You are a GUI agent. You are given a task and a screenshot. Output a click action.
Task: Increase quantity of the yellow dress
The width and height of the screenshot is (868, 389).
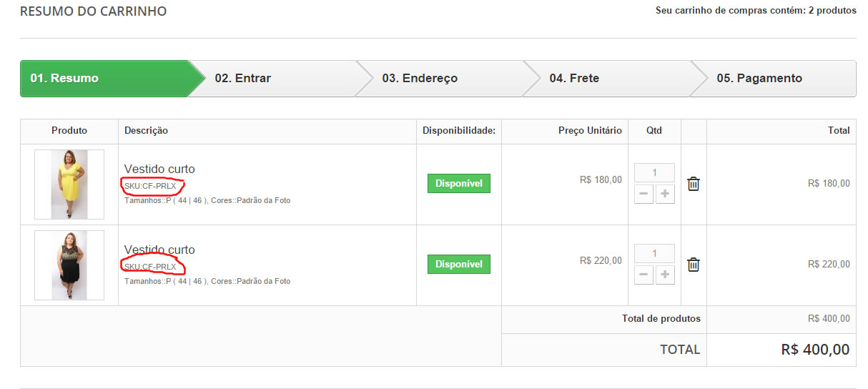pyautogui.click(x=665, y=194)
